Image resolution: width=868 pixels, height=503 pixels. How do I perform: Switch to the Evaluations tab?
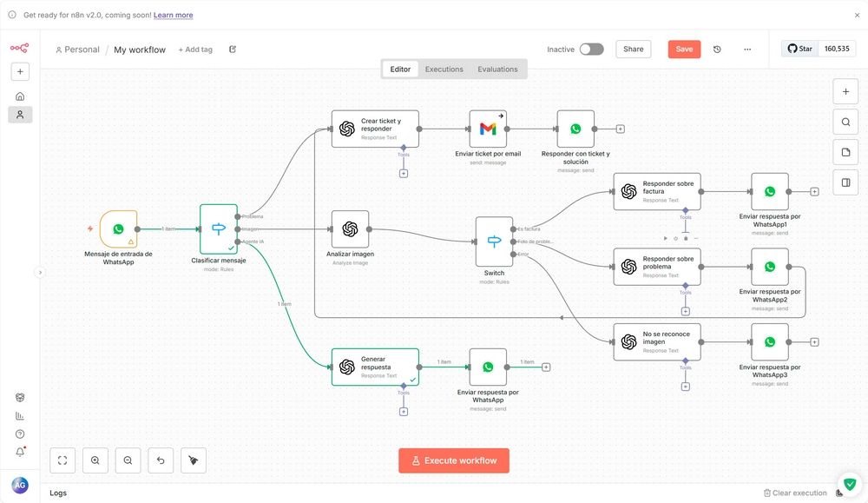click(x=497, y=69)
